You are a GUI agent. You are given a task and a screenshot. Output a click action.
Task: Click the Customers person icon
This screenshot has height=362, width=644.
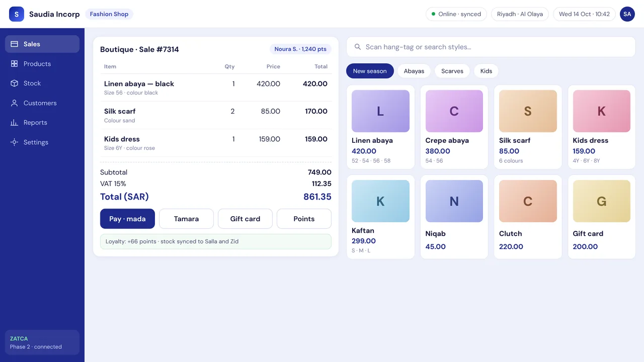[x=14, y=103]
